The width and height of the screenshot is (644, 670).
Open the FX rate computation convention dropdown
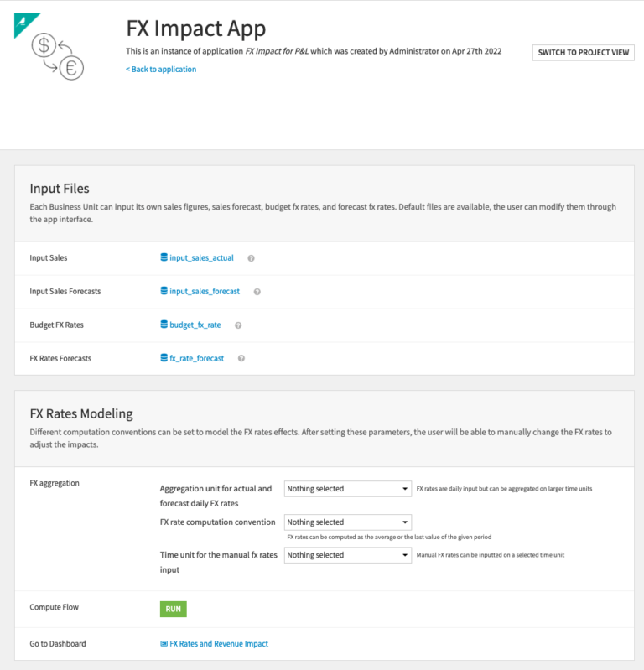(348, 522)
